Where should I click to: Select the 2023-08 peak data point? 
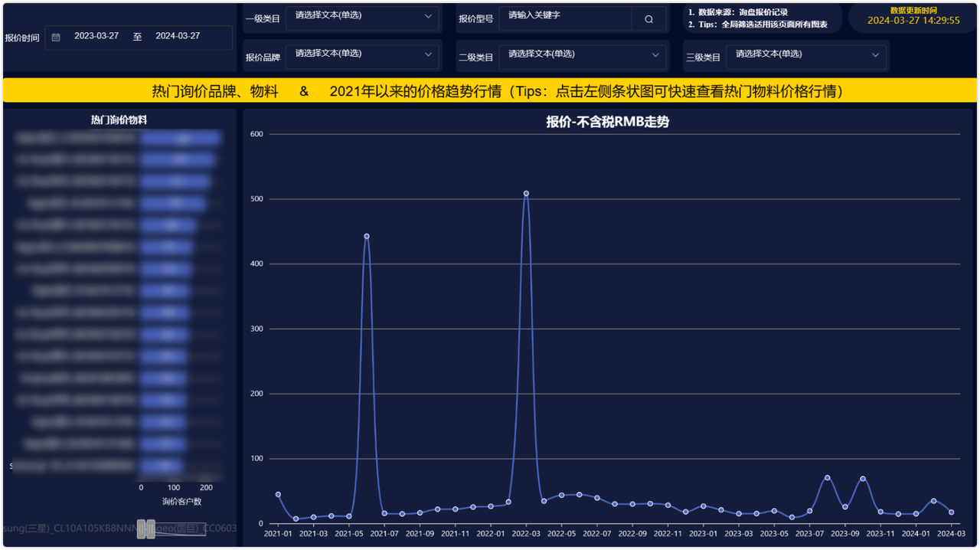(x=827, y=477)
